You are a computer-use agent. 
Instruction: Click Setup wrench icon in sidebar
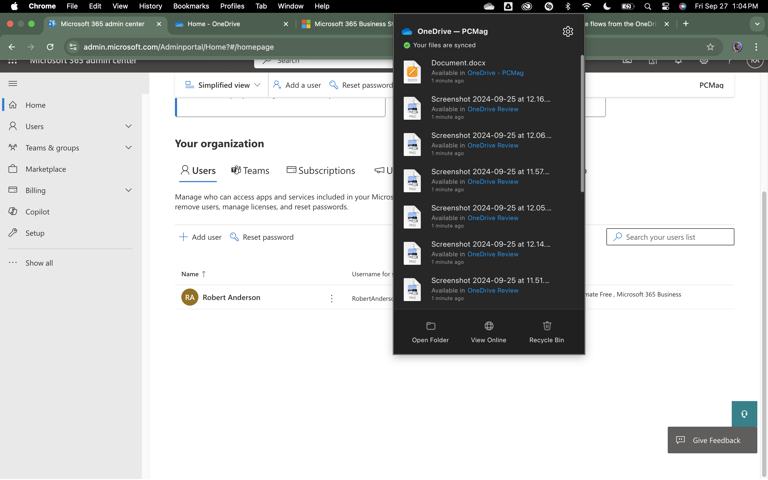(13, 233)
